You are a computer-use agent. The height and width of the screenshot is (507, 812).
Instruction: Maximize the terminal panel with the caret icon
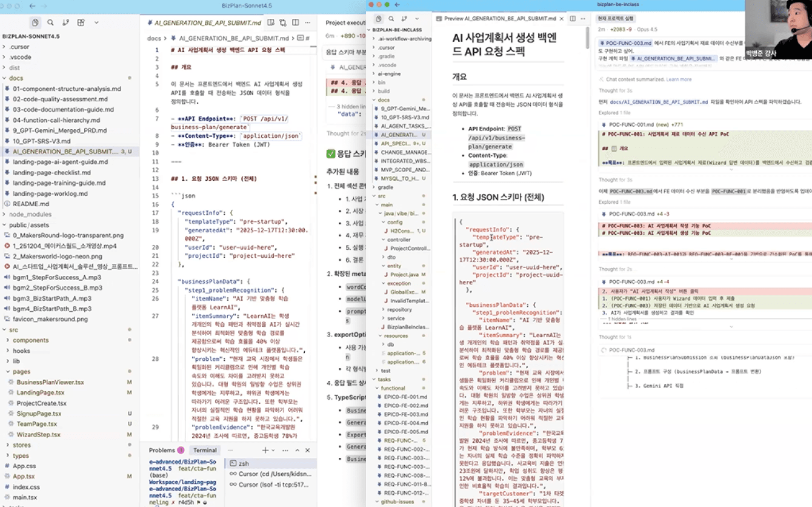(x=298, y=450)
